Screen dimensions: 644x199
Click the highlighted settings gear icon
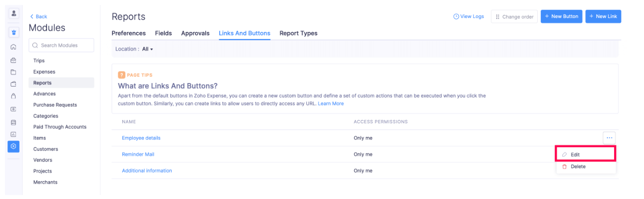tap(13, 146)
